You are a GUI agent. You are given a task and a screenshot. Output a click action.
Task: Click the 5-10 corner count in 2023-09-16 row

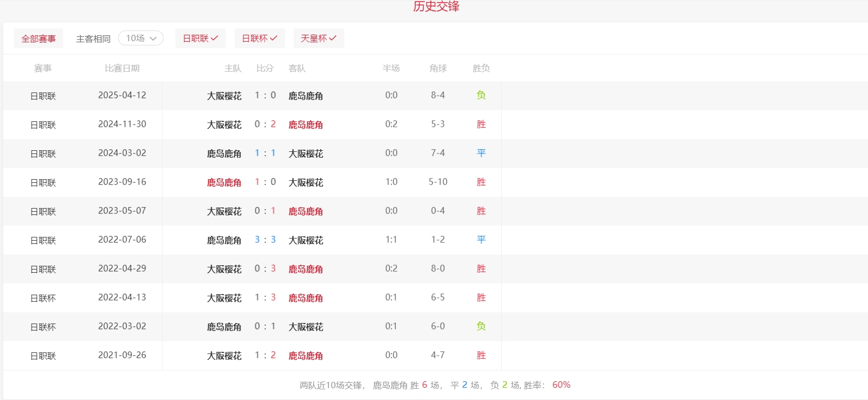click(x=437, y=182)
